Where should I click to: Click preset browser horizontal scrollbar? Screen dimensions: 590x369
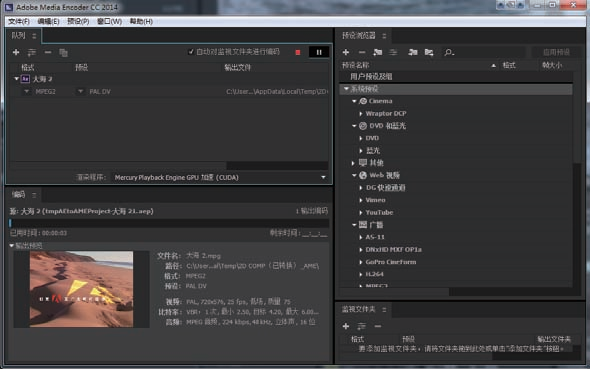coord(394,292)
